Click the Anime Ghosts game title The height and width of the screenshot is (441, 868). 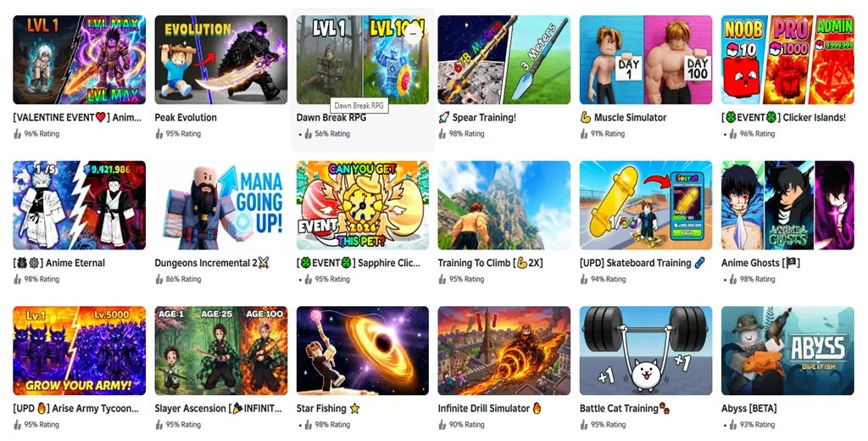(760, 263)
